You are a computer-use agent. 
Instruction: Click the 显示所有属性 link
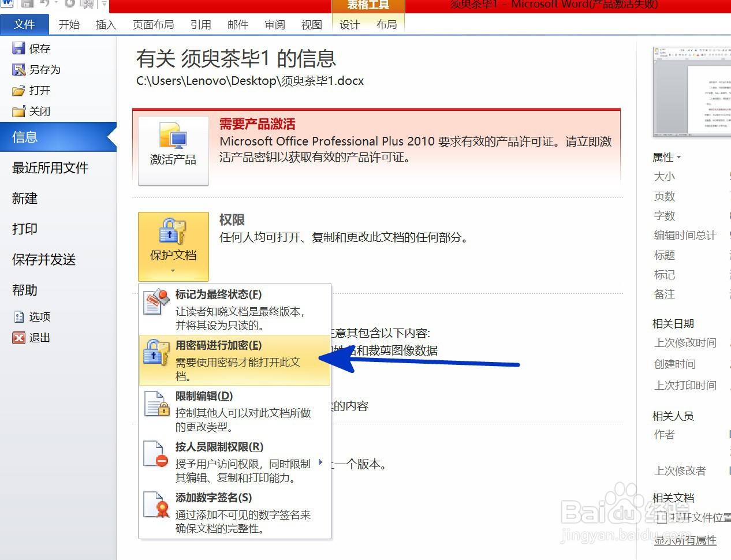point(685,540)
